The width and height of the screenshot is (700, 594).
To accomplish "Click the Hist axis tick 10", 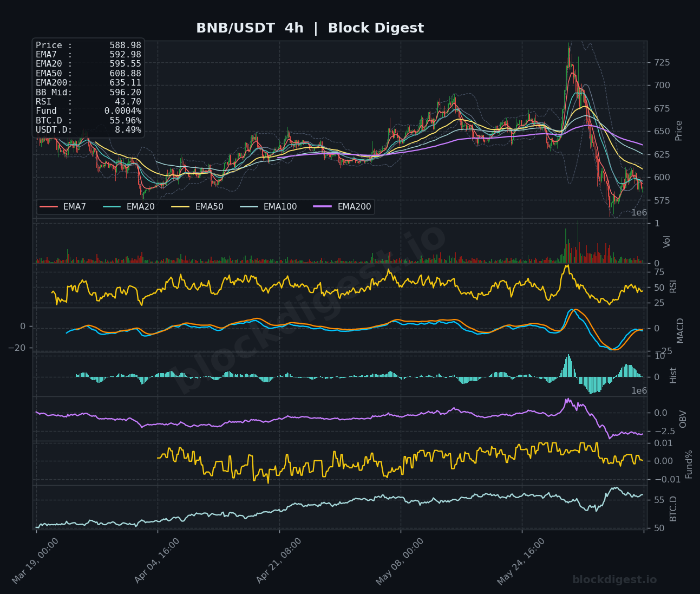I will click(x=659, y=356).
